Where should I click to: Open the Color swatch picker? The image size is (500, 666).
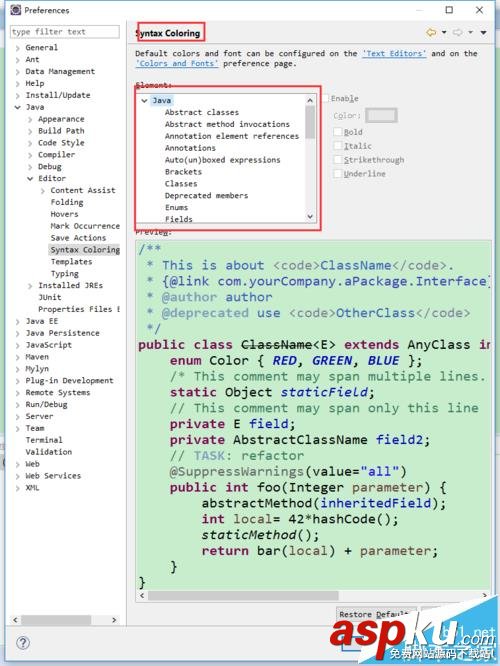pos(381,115)
